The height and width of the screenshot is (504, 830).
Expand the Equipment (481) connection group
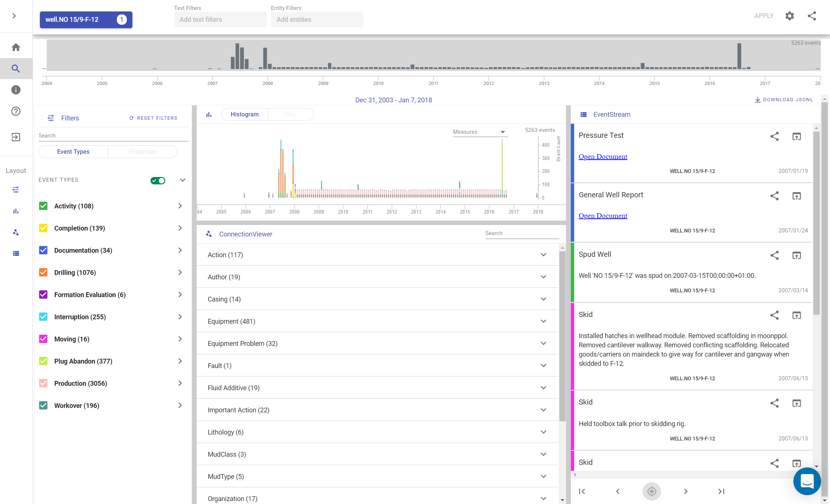[x=377, y=321]
